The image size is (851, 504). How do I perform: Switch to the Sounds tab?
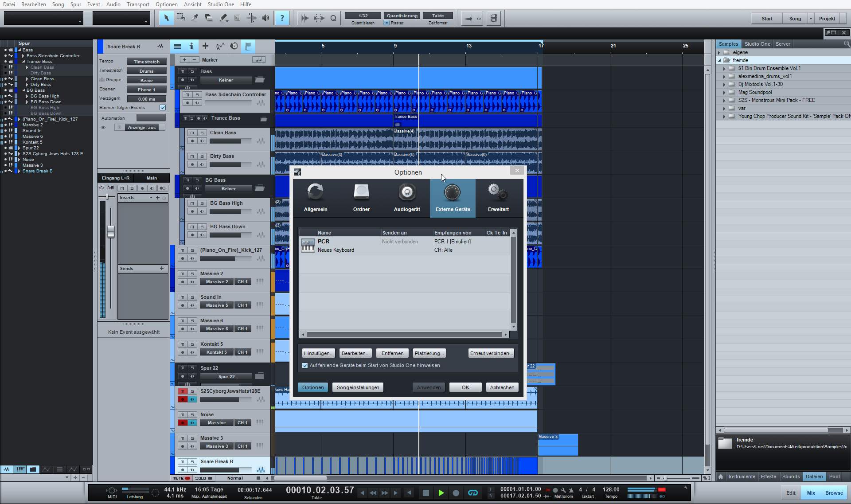[791, 477]
